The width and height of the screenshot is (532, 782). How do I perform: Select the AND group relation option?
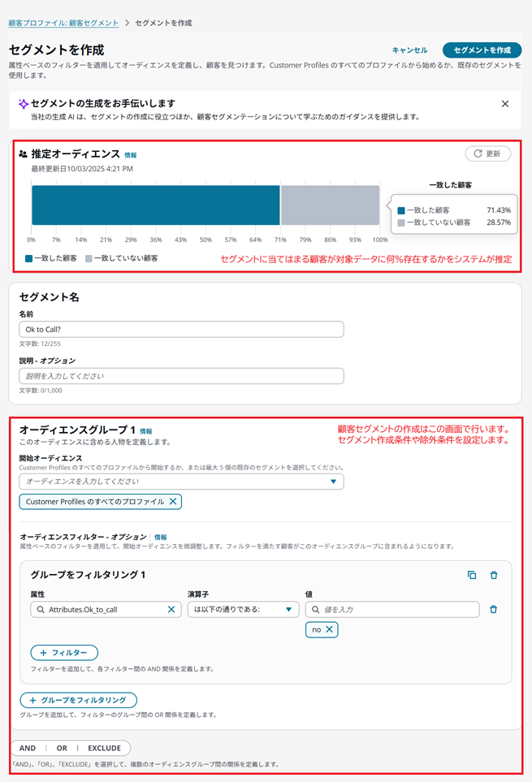(x=27, y=748)
